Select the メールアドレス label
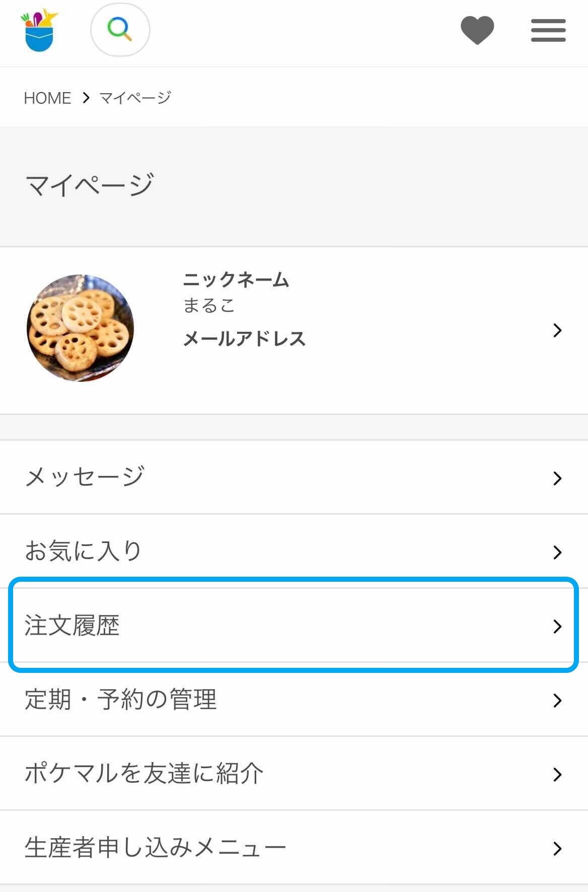588x892 pixels. tap(244, 338)
